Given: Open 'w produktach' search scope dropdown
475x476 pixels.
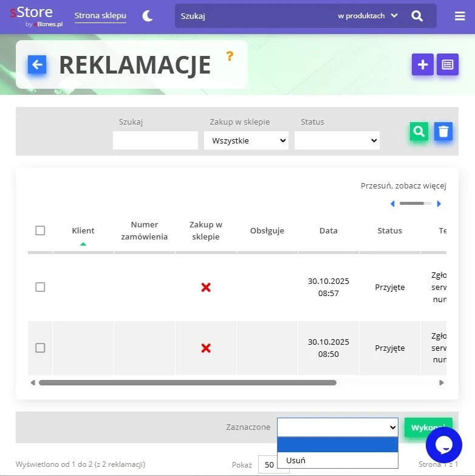Looking at the screenshot, I should point(367,16).
